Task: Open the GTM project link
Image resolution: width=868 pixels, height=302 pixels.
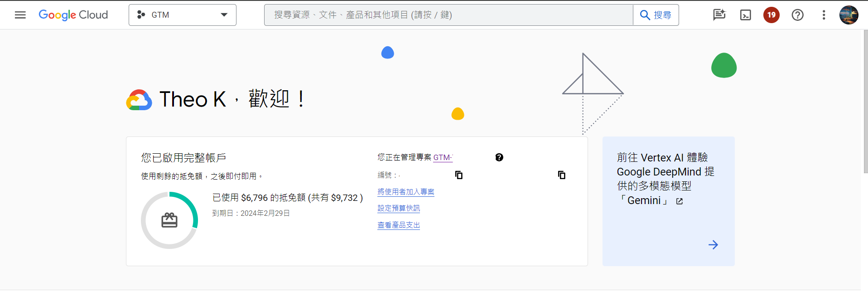Action: pyautogui.click(x=443, y=157)
